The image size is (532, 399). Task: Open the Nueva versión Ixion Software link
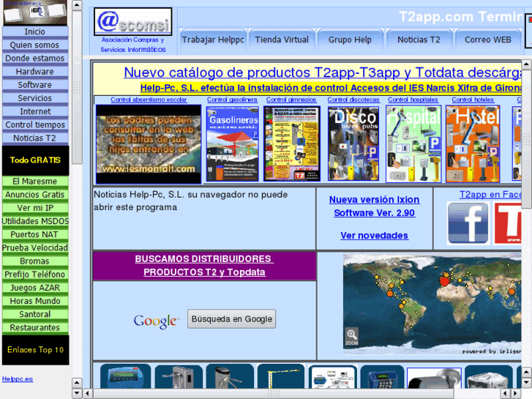(374, 206)
